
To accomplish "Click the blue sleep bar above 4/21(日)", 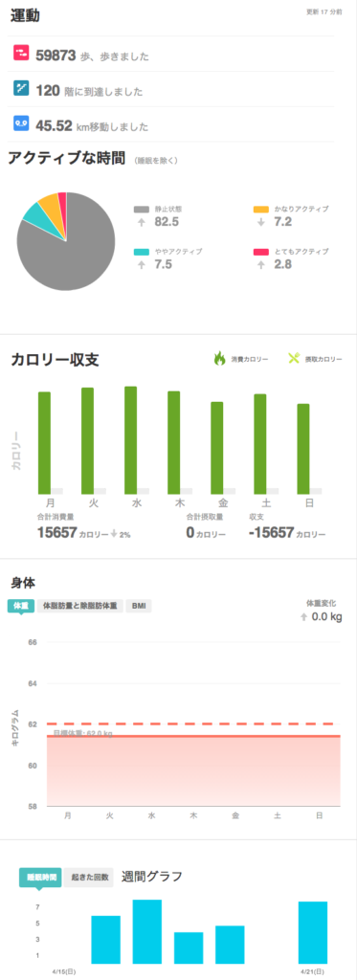I will pos(313,932).
